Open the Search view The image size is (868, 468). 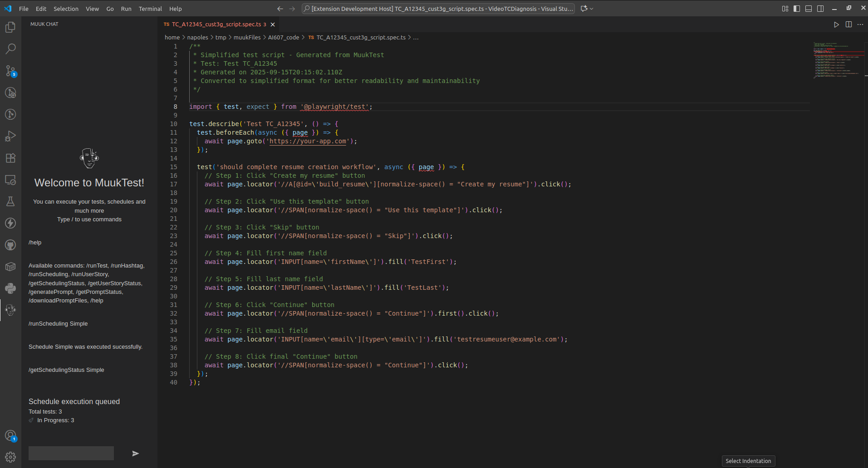[10, 49]
